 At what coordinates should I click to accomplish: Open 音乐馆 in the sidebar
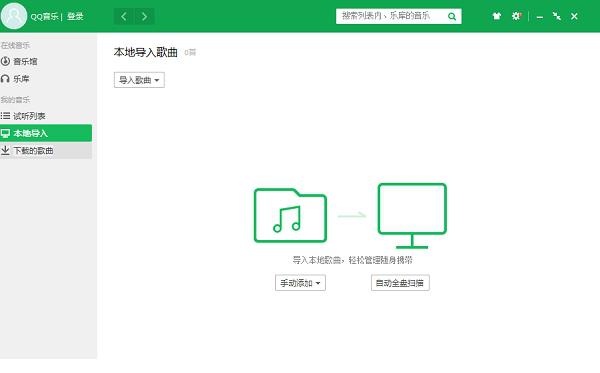(46, 61)
